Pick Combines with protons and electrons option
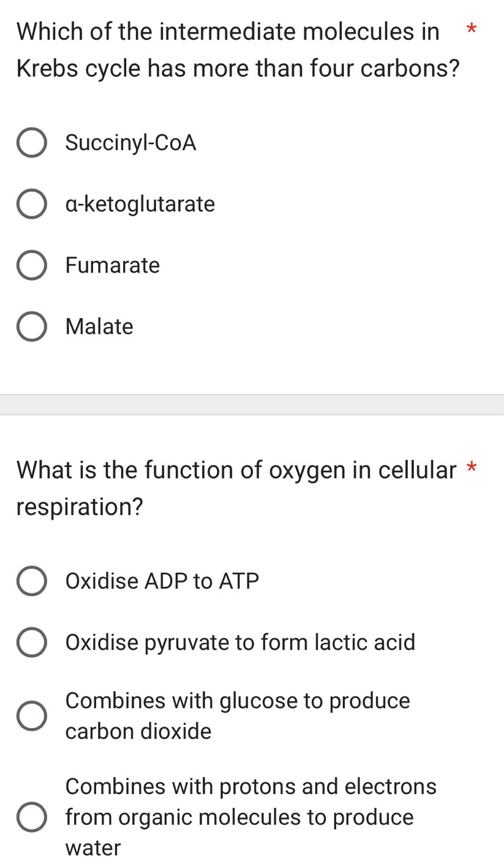The image size is (504, 867). coord(32,817)
